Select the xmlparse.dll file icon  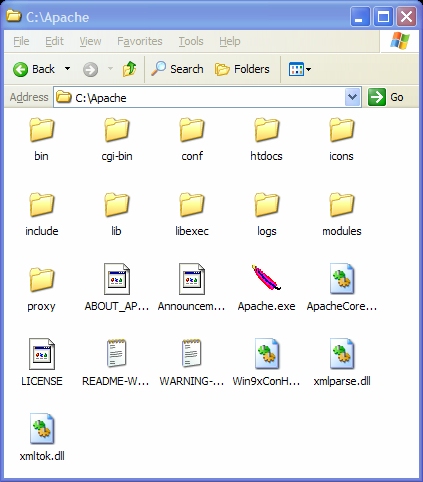342,354
